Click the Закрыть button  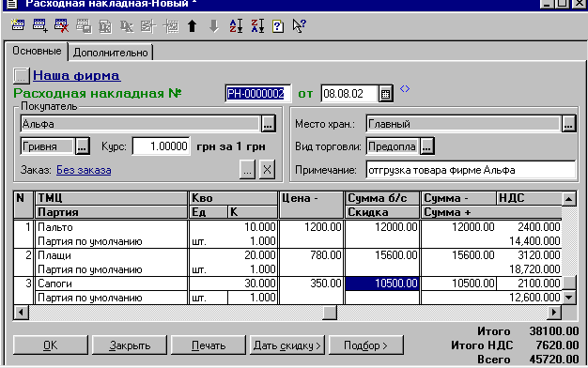pyautogui.click(x=130, y=345)
